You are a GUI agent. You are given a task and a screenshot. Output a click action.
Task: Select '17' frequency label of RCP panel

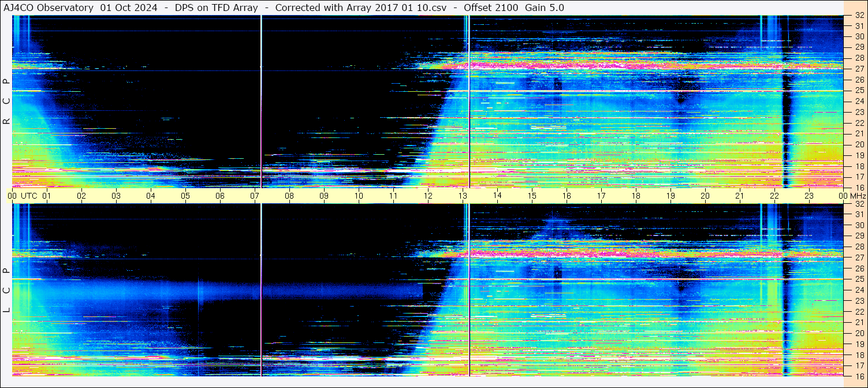859,177
